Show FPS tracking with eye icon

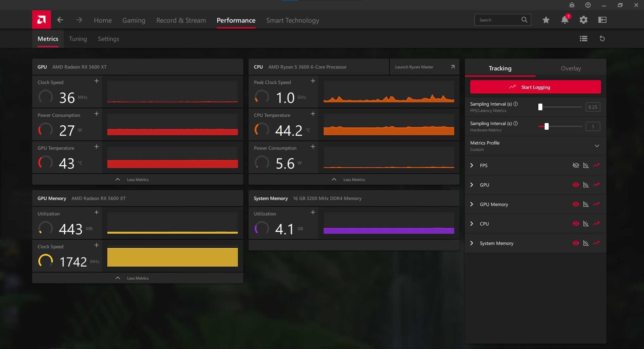pos(576,165)
